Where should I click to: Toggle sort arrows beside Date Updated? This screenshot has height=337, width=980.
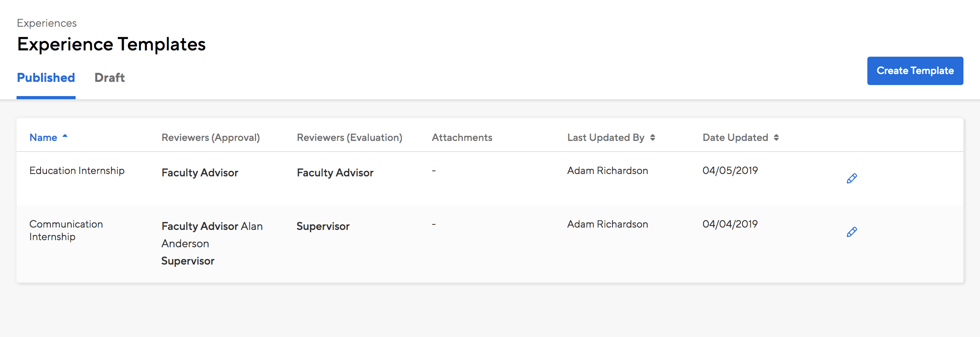[776, 137]
